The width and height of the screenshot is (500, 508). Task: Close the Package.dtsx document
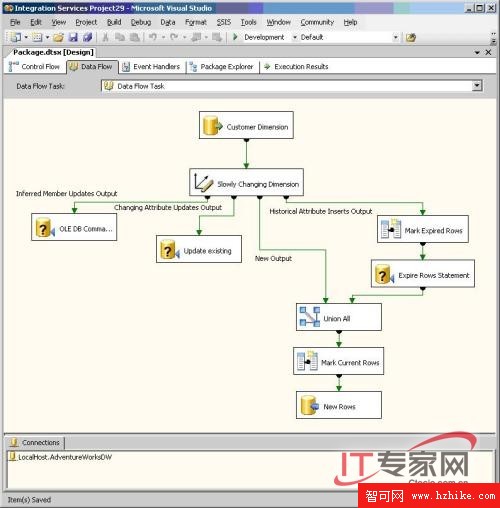click(488, 52)
